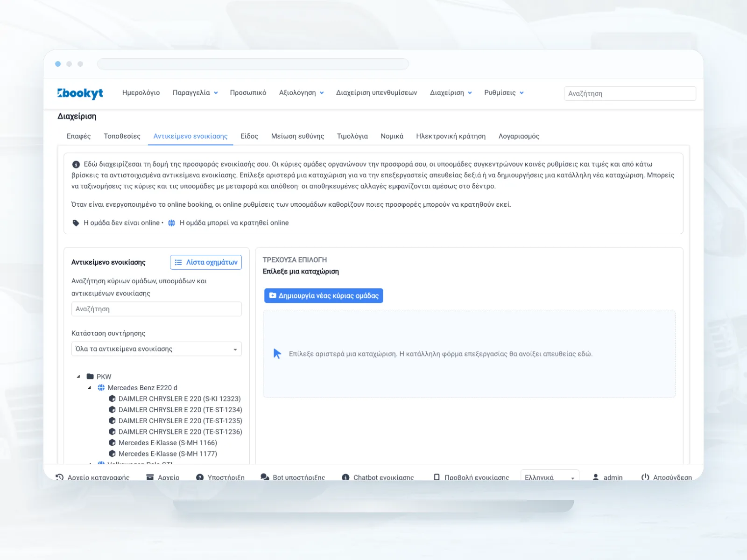
Task: Click Δημιουργία νέας κύριας ομάδας button
Action: 324,296
